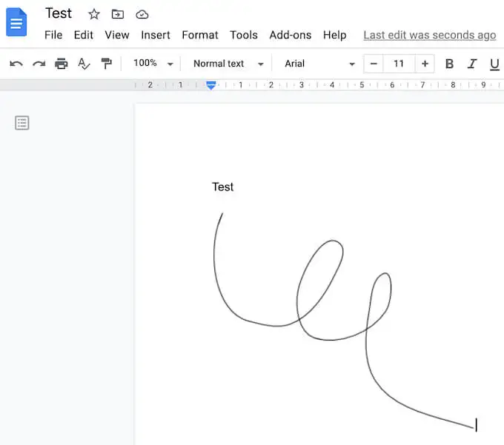Open the Help menu
The height and width of the screenshot is (445, 504).
point(334,35)
